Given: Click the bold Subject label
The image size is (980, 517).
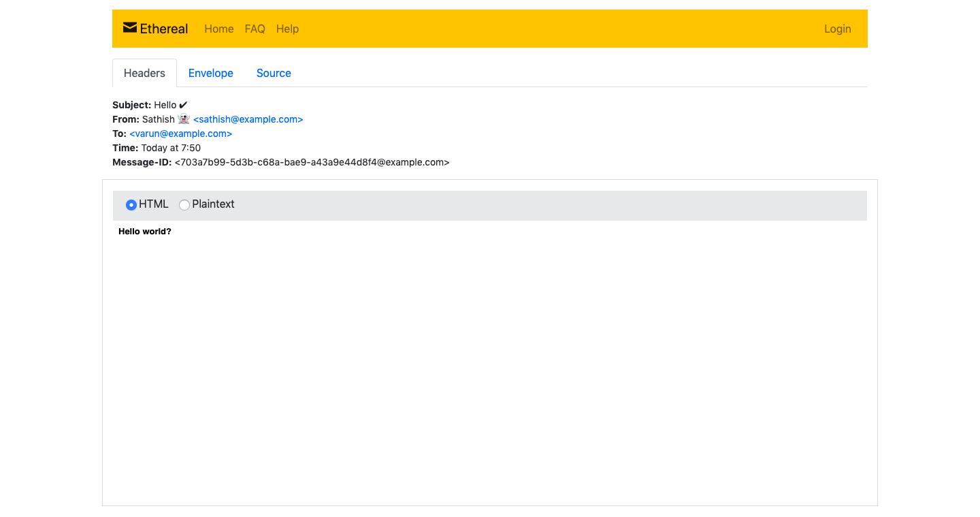Looking at the screenshot, I should pyautogui.click(x=131, y=105).
